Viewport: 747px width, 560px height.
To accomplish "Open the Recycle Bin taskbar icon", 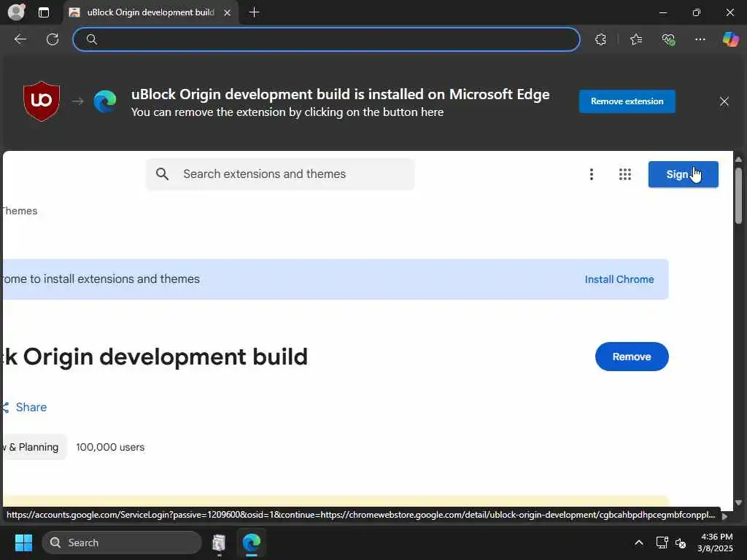I will (219, 542).
